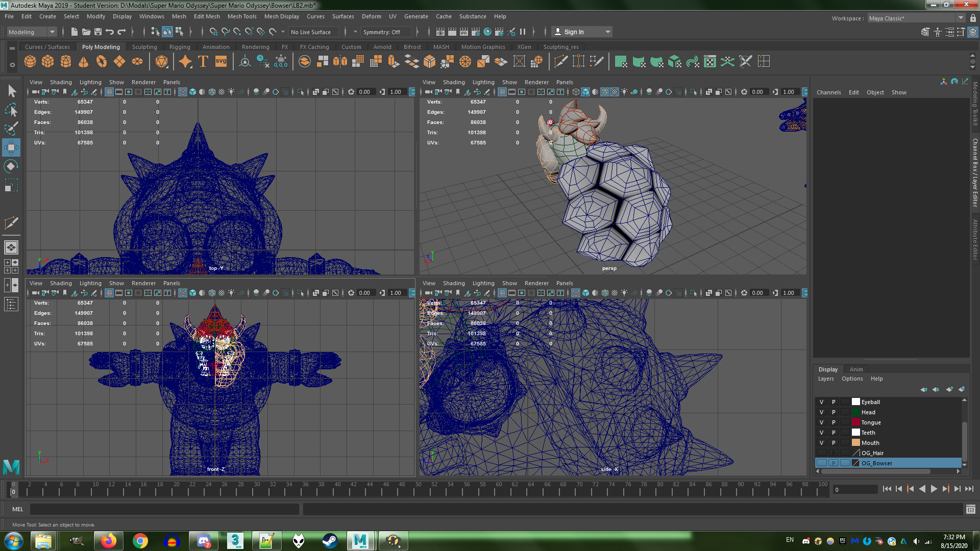Viewport: 980px width, 551px height.
Task: Open the Modeling menu set dropdown
Action: (x=31, y=32)
